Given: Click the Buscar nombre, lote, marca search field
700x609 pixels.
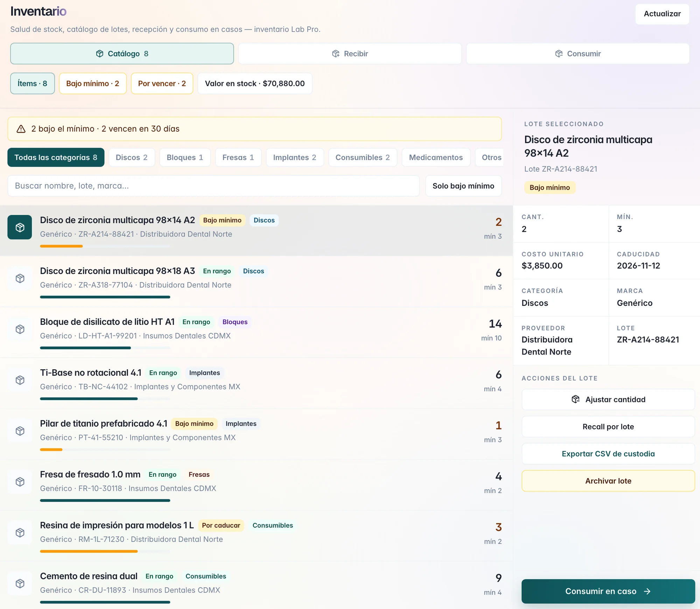Looking at the screenshot, I should tap(213, 186).
